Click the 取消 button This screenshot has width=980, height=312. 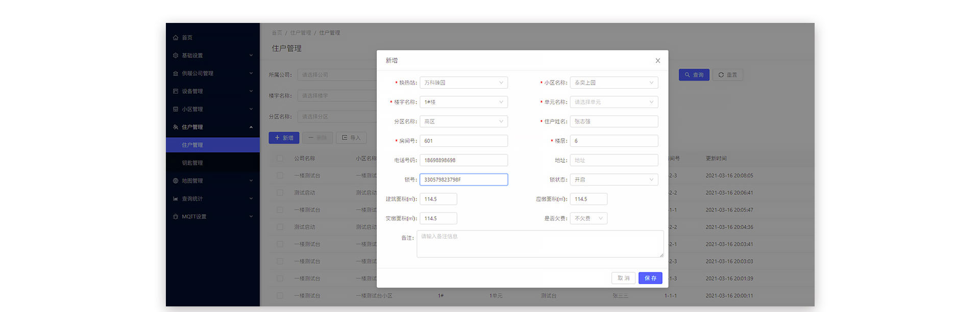click(x=623, y=278)
